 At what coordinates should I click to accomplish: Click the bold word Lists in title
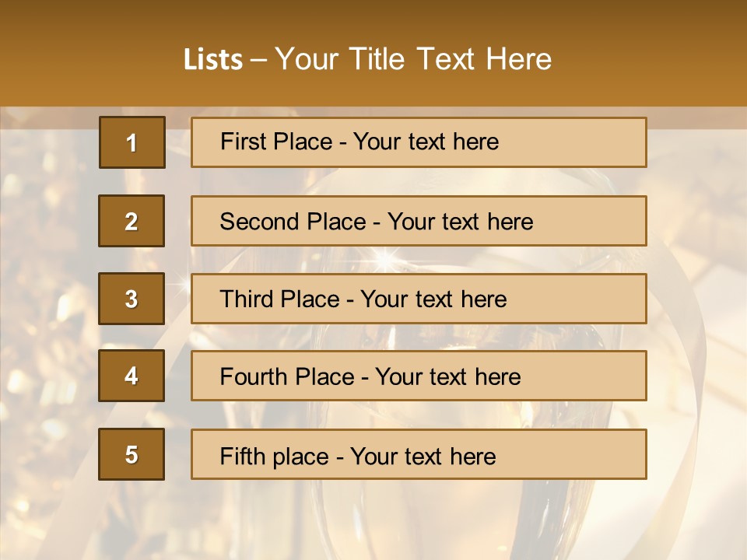[x=212, y=60]
